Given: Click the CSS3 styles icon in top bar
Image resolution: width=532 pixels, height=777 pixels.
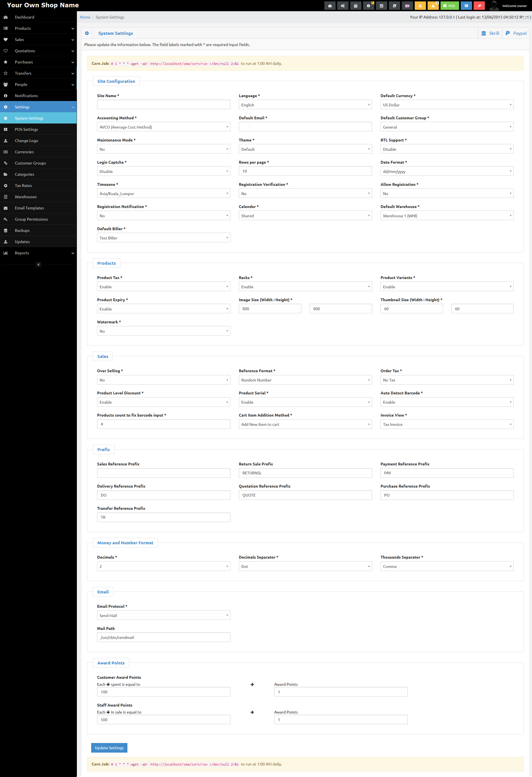Looking at the screenshot, I should click(394, 6).
